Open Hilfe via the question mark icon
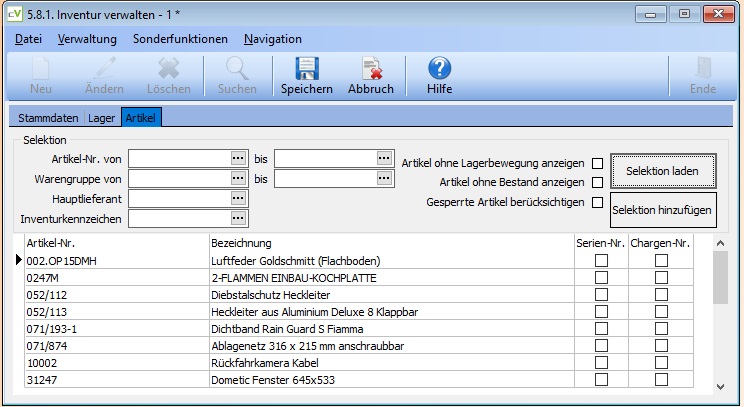The image size is (744, 407). point(439,68)
